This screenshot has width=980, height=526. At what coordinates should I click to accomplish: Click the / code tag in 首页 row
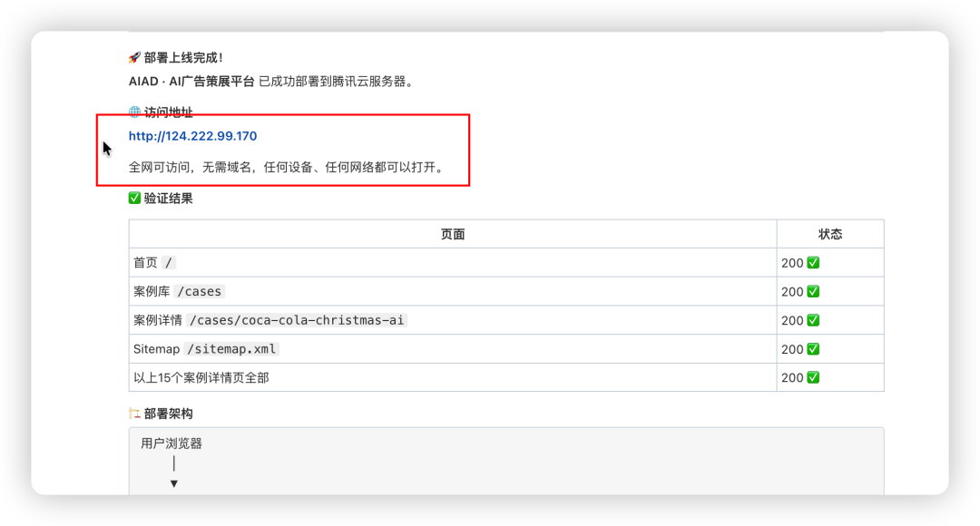pyautogui.click(x=168, y=263)
